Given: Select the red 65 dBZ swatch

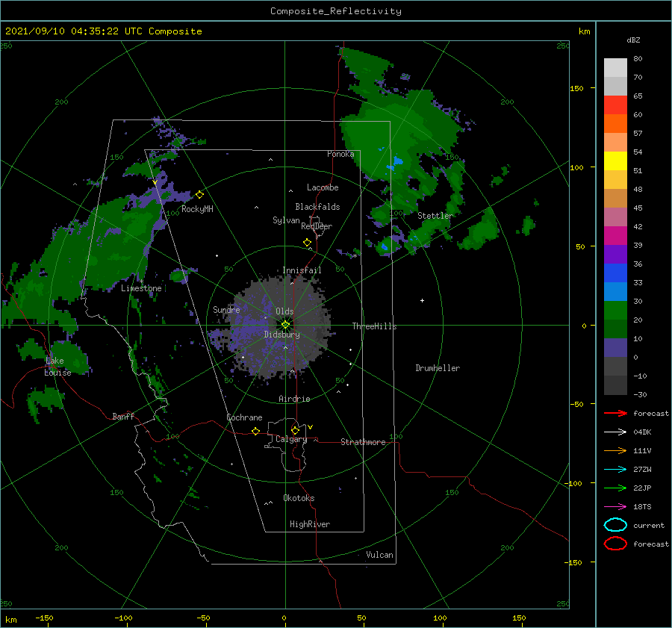Looking at the screenshot, I should (x=615, y=105).
